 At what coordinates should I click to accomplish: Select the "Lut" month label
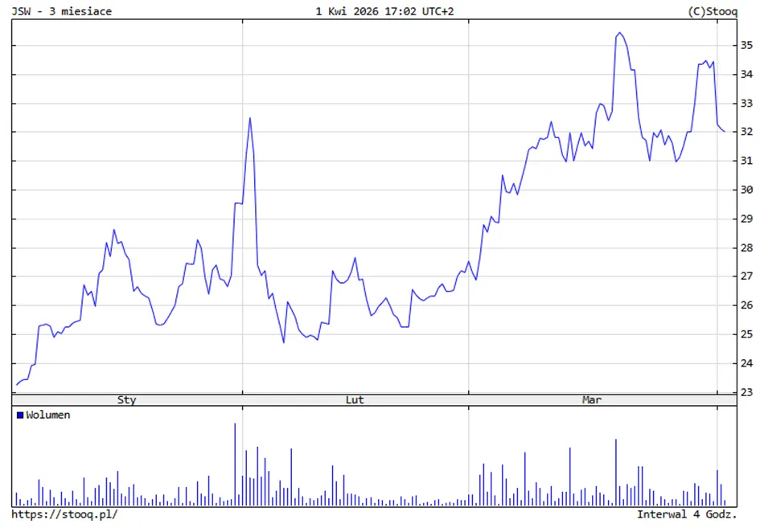click(x=355, y=399)
